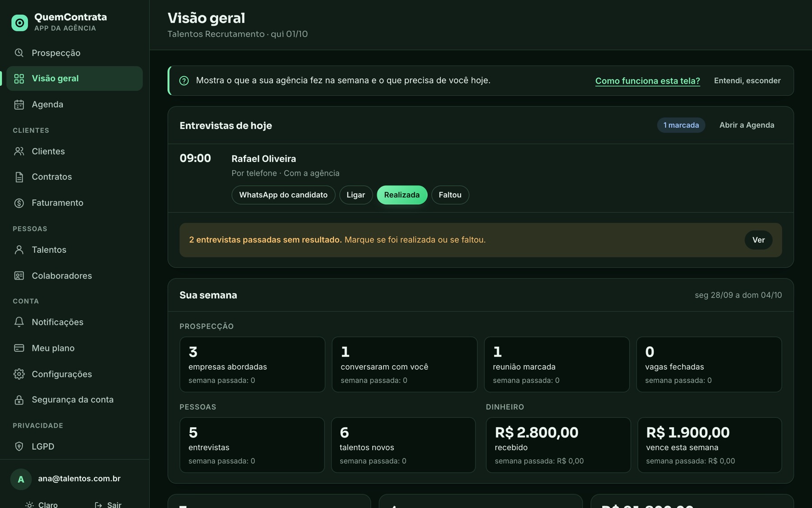Click the QuemContrata logo icon
812x508 pixels.
tap(19, 23)
